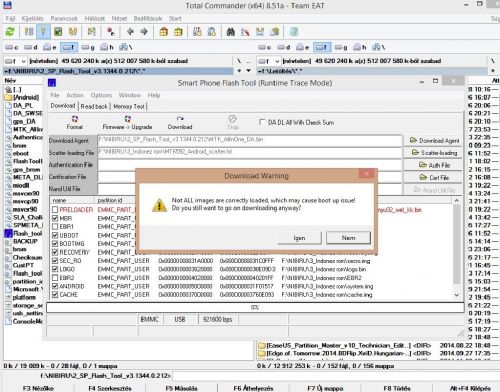Click the Search binoculars icon in toolbar
This screenshot has width=500, height=392.
click(x=230, y=32)
